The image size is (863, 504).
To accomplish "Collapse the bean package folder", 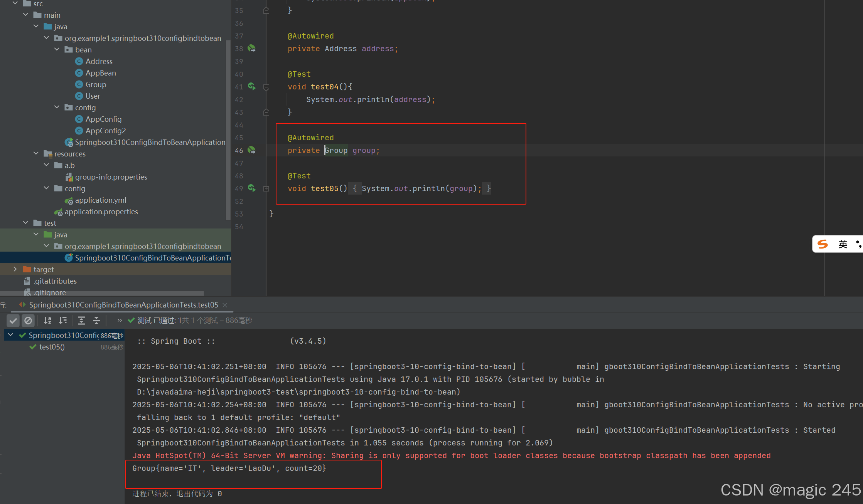I will click(x=57, y=50).
